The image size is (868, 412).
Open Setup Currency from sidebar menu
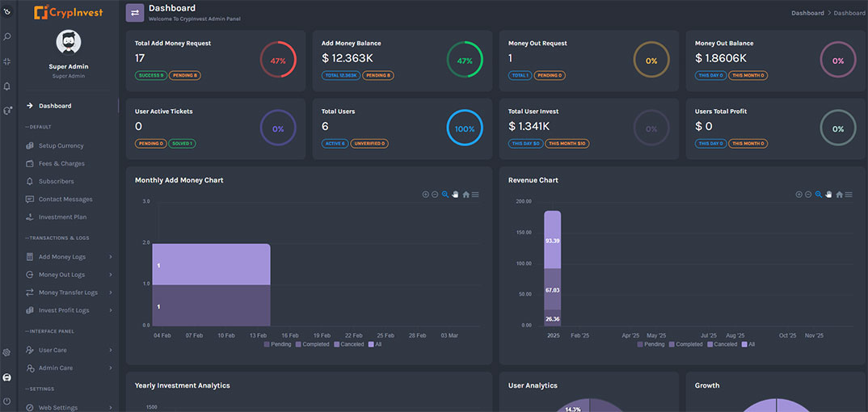pyautogui.click(x=61, y=146)
